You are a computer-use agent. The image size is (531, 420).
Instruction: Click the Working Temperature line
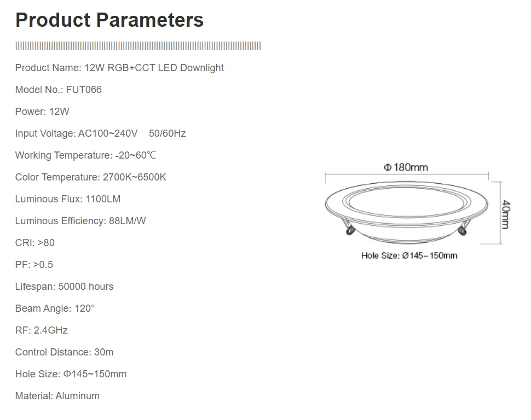click(86, 155)
